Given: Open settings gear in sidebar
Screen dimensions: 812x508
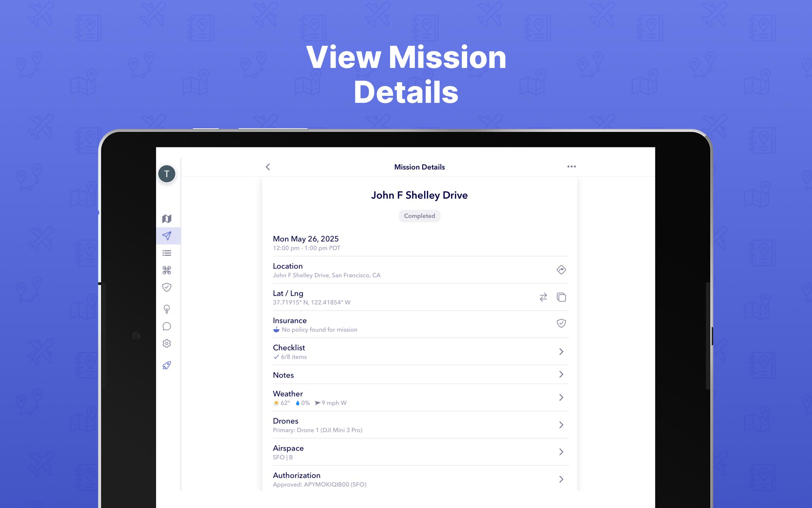Looking at the screenshot, I should 167,343.
